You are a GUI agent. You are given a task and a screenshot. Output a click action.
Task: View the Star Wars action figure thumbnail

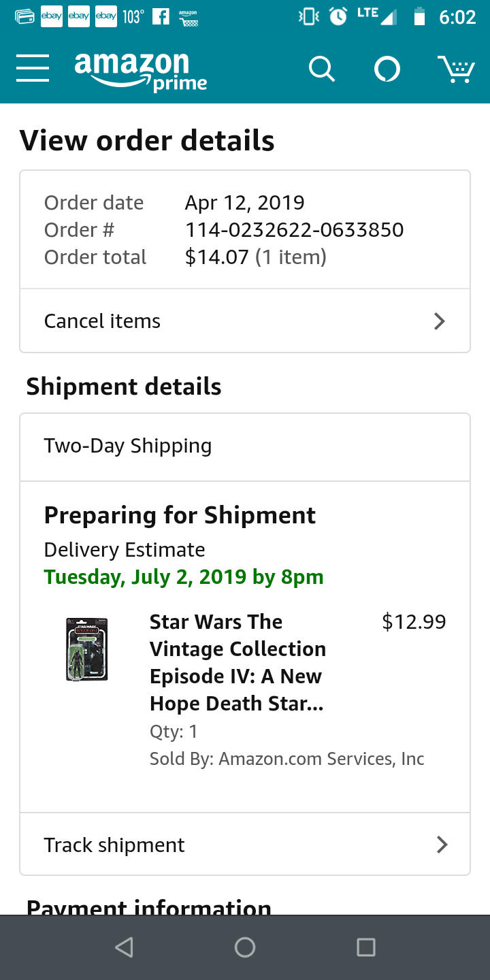coord(87,649)
